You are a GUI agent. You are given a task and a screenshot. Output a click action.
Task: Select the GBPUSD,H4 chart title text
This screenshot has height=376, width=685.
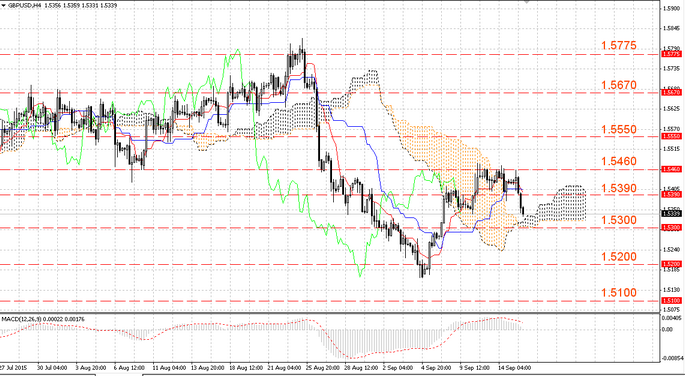(x=24, y=4)
